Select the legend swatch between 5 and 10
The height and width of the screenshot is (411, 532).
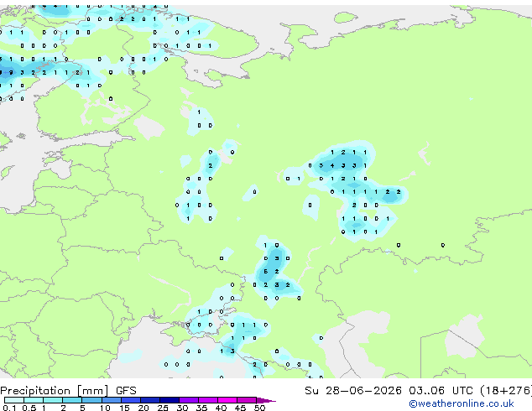(x=91, y=400)
